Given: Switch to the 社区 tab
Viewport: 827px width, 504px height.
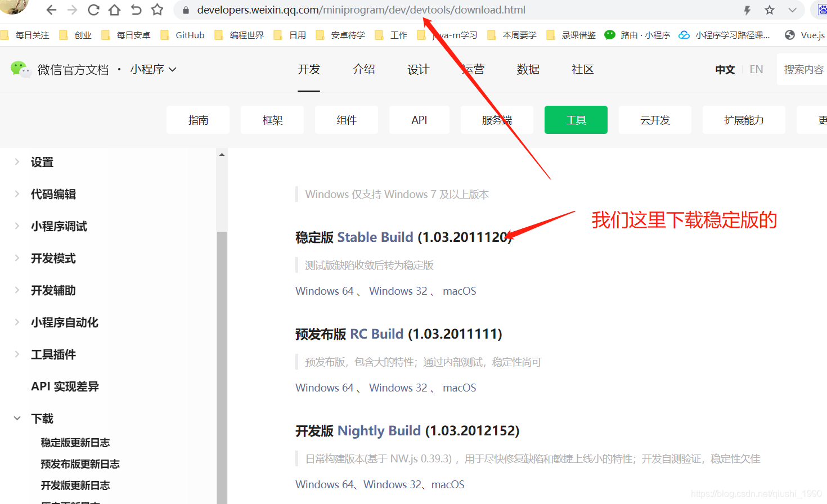Looking at the screenshot, I should tap(582, 69).
